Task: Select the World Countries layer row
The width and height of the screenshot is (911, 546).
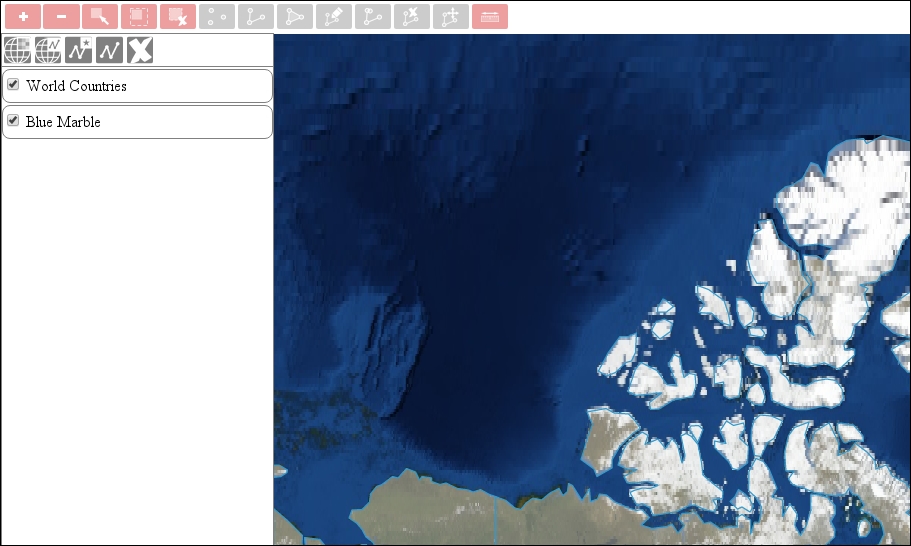Action: click(x=137, y=86)
